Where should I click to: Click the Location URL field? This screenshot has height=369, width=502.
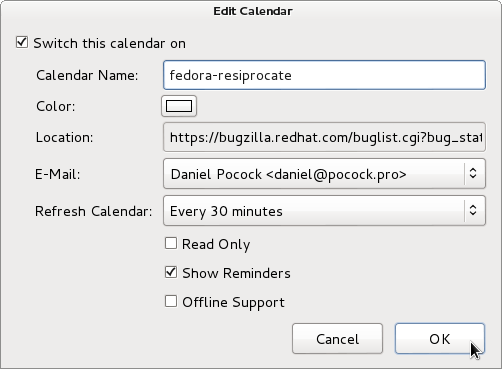(324, 137)
